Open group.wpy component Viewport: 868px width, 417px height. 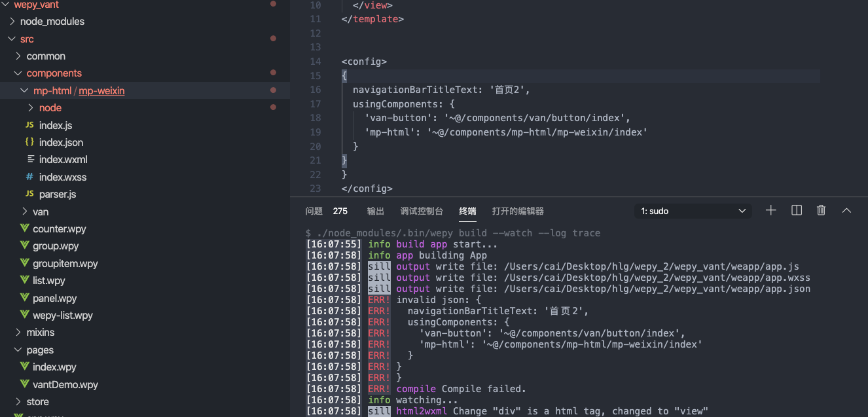[x=56, y=246]
